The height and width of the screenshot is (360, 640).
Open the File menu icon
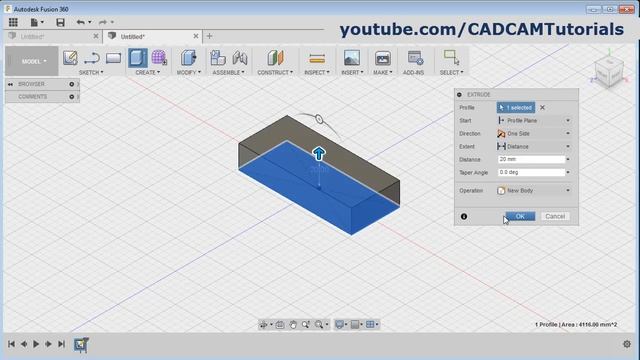tap(34, 22)
